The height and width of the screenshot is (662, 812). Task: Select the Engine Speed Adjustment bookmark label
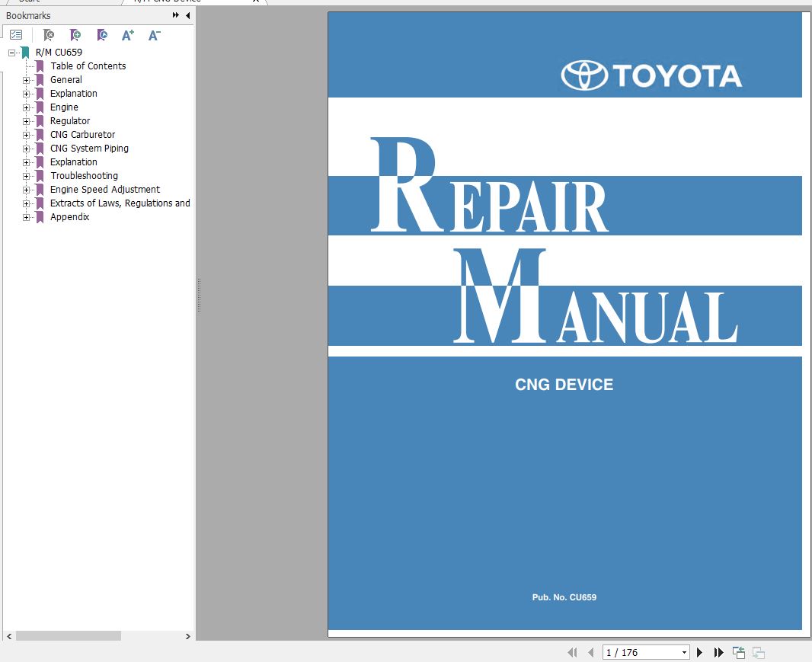coord(105,190)
